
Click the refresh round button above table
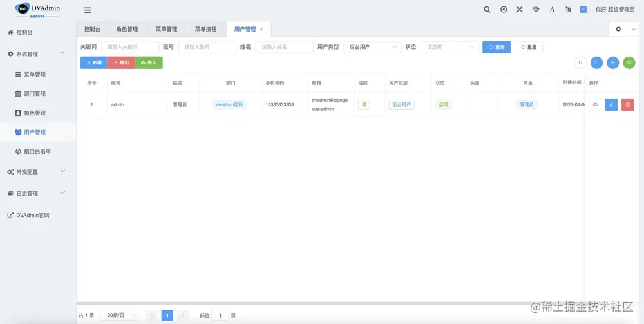tap(580, 62)
